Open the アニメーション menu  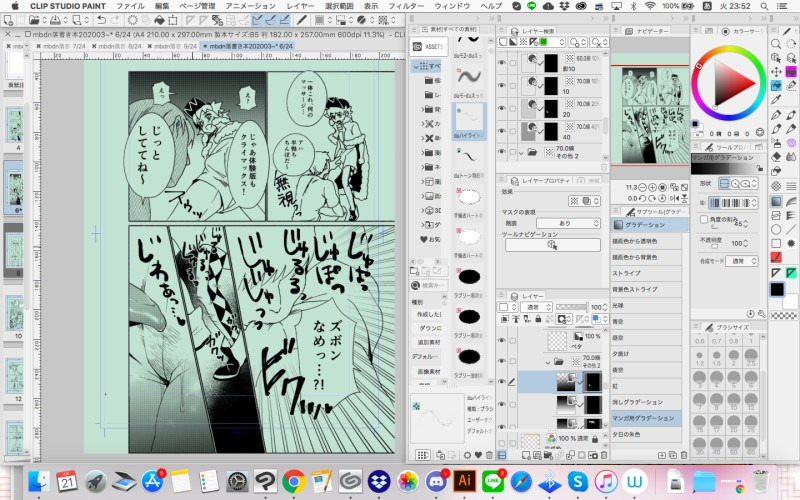(251, 6)
